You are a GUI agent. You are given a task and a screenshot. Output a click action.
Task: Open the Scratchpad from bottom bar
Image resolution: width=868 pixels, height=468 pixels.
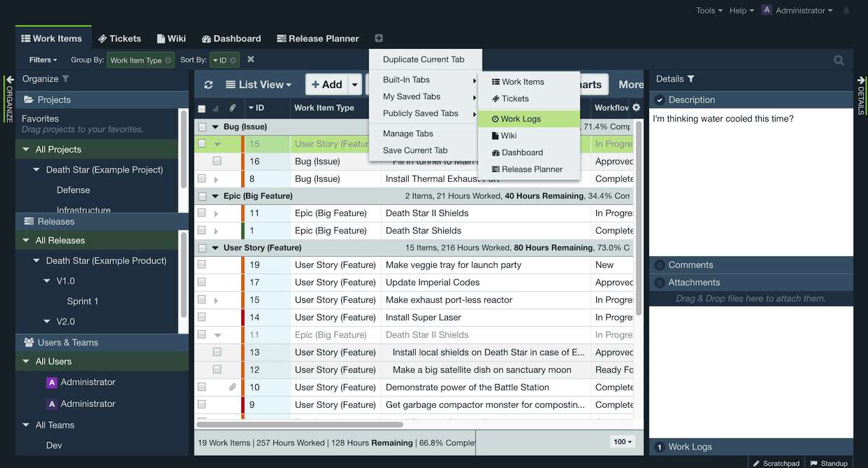point(776,462)
